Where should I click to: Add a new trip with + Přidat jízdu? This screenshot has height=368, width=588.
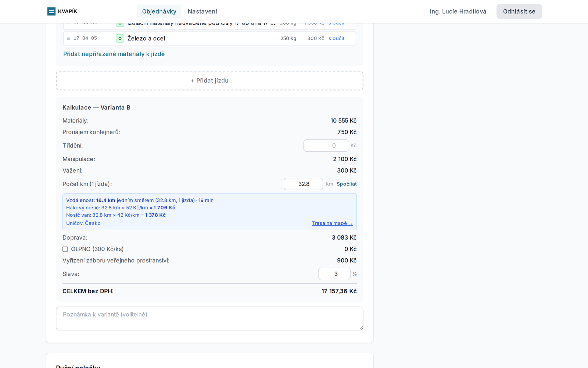209,81
